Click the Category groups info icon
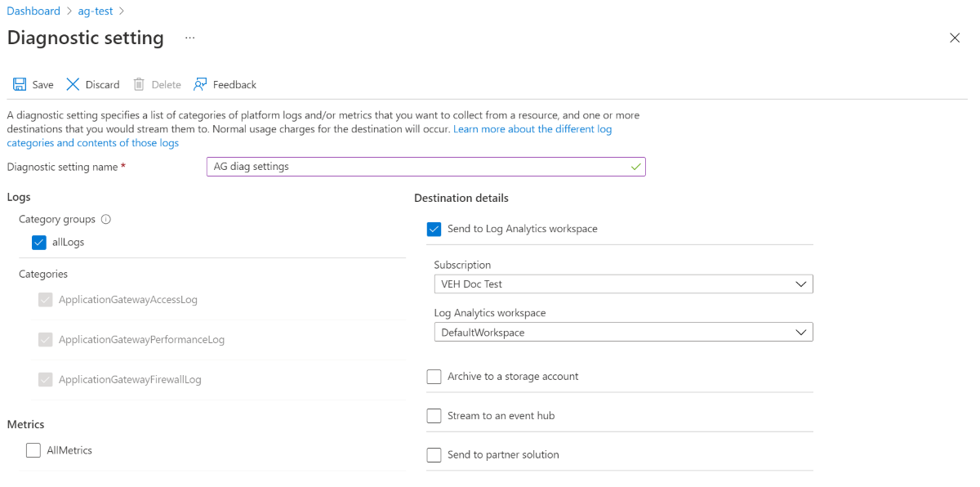This screenshot has height=487, width=980. [107, 219]
